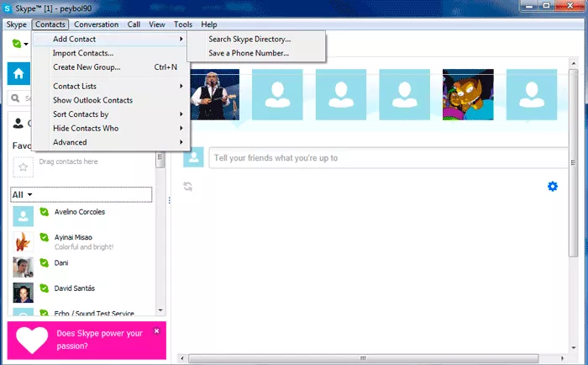Click Avelino Corcoles online status icon
The width and height of the screenshot is (588, 365).
tap(45, 212)
